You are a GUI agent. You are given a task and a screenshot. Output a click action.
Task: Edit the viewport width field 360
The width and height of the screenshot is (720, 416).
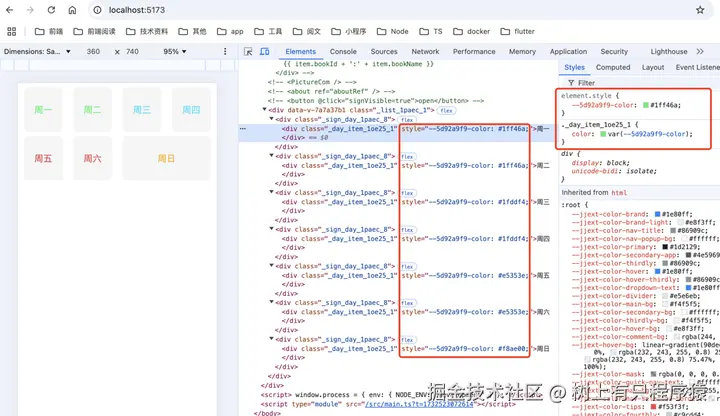(93, 51)
